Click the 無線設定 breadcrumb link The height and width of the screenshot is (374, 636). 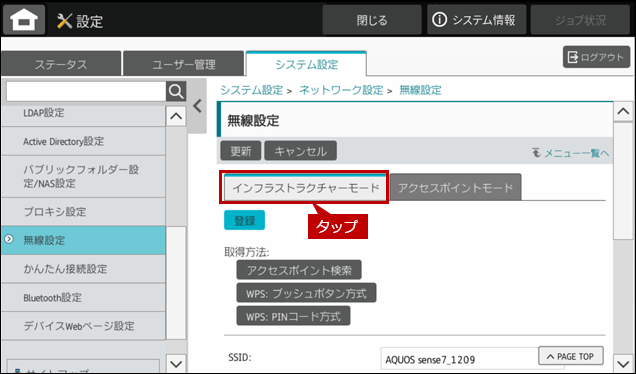pos(420,90)
